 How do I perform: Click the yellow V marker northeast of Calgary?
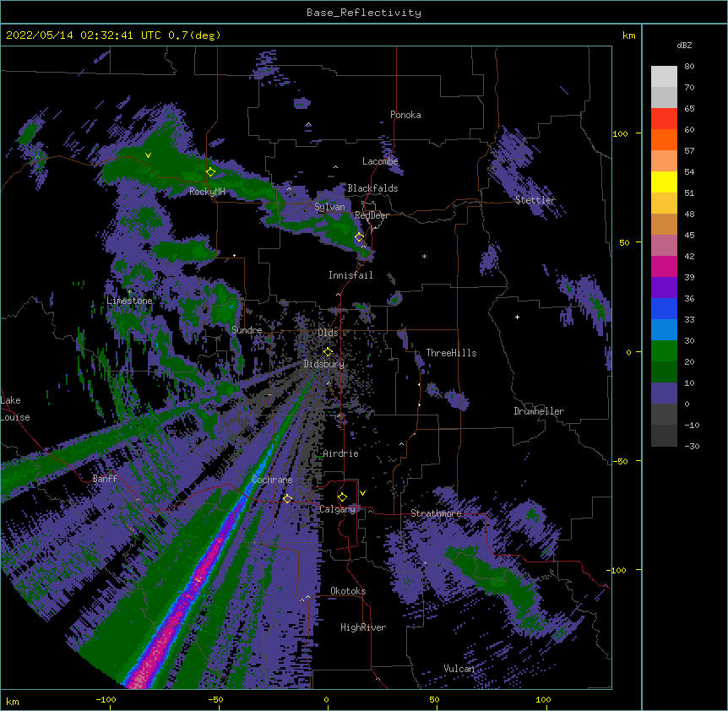click(x=362, y=493)
